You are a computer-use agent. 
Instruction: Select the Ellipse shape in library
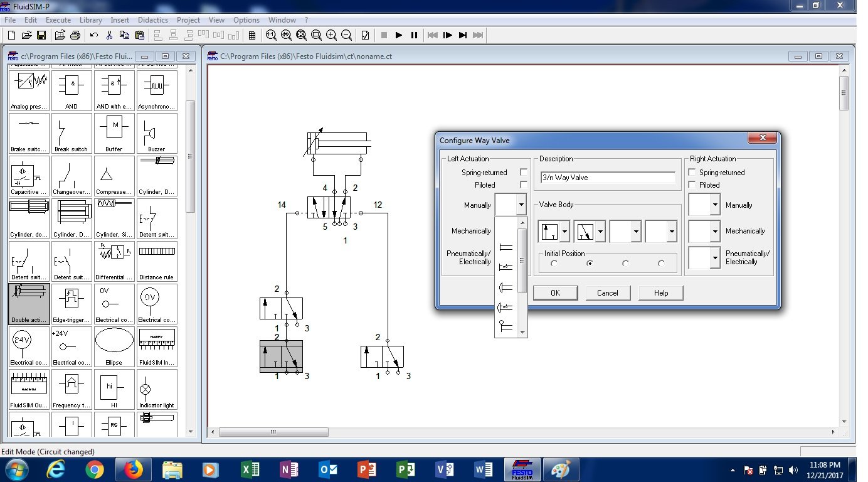(x=114, y=346)
